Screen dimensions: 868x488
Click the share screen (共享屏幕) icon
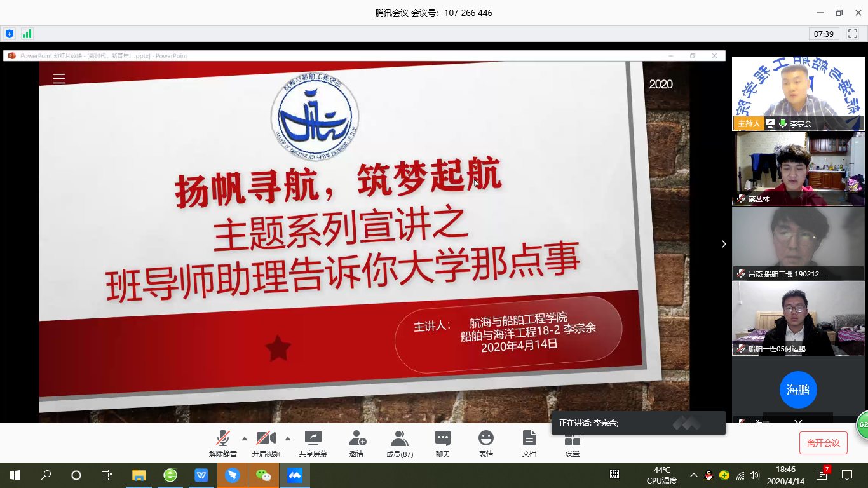point(313,438)
